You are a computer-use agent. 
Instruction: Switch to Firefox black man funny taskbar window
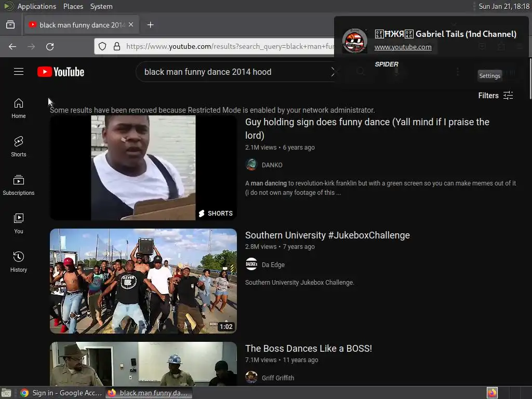[x=149, y=393]
